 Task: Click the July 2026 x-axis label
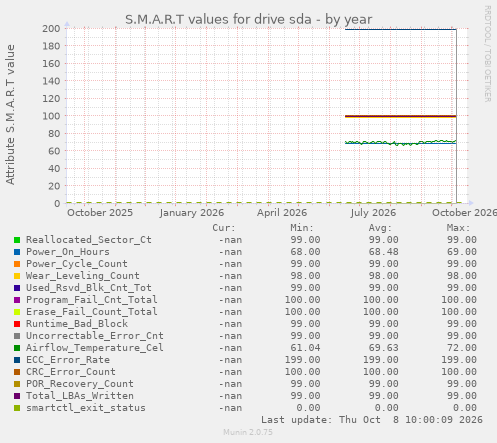coord(373,213)
